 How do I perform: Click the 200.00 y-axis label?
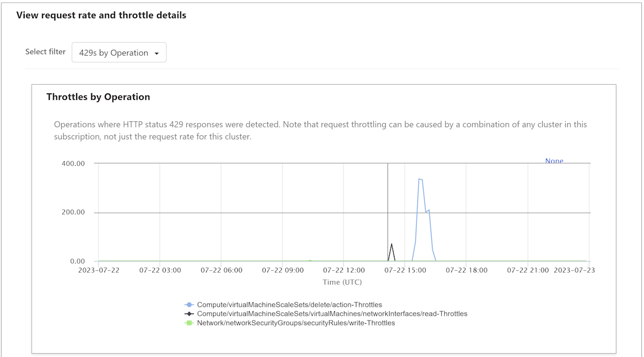click(74, 212)
